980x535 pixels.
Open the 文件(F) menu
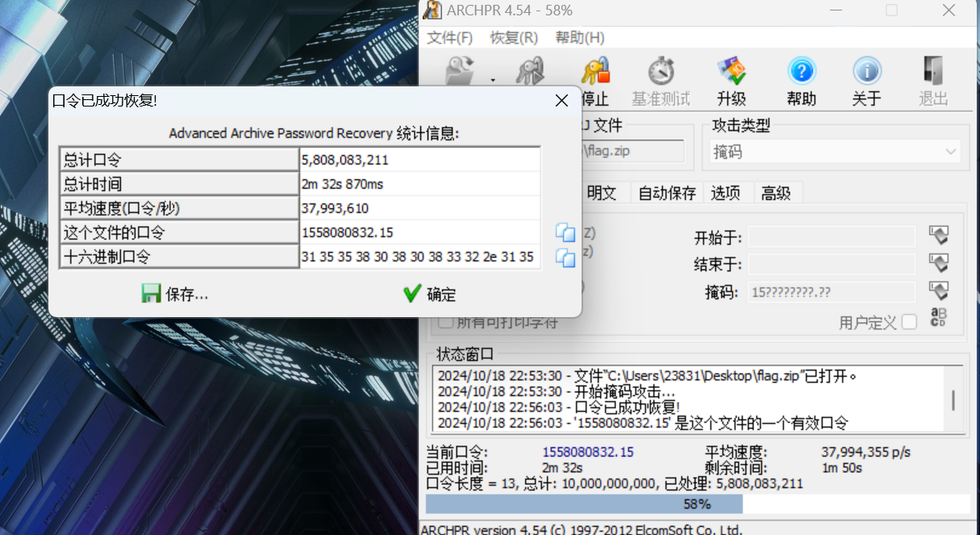pos(449,38)
